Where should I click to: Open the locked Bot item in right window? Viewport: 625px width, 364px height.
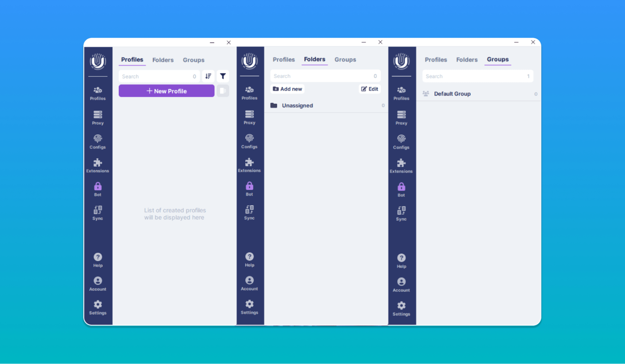(401, 190)
